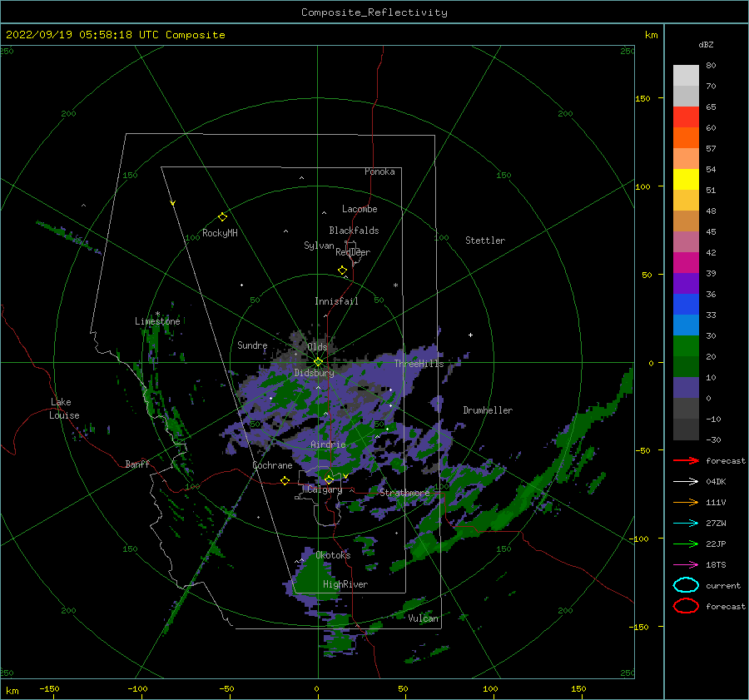
Task: Click the Composite_Reflectivity title
Action: pos(374,12)
